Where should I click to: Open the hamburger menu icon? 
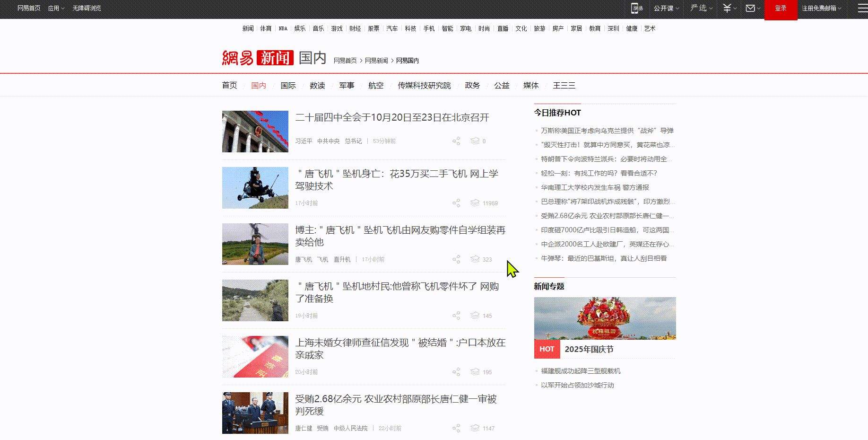tap(863, 8)
